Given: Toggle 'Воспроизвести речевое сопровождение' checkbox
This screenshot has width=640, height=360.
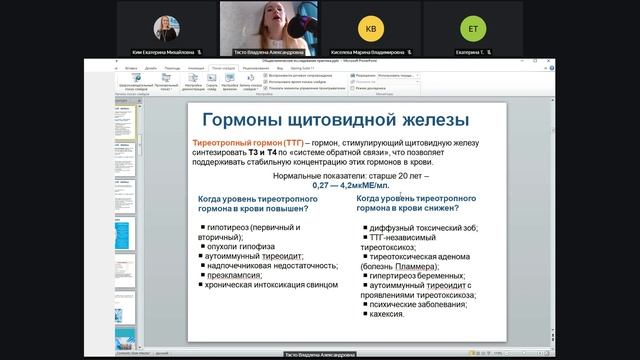Looking at the screenshot, I should coord(266,76).
